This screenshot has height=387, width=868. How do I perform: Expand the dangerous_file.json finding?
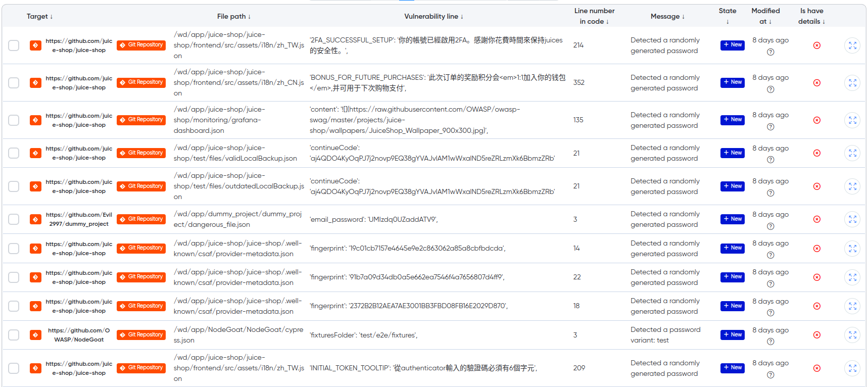coord(852,219)
